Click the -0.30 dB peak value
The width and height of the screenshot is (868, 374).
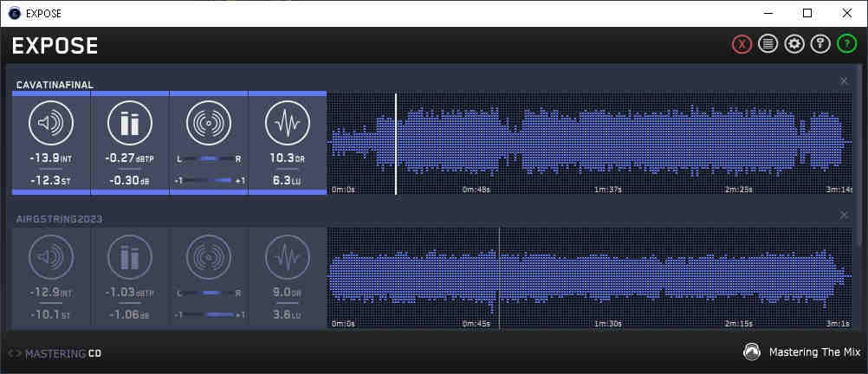(130, 180)
